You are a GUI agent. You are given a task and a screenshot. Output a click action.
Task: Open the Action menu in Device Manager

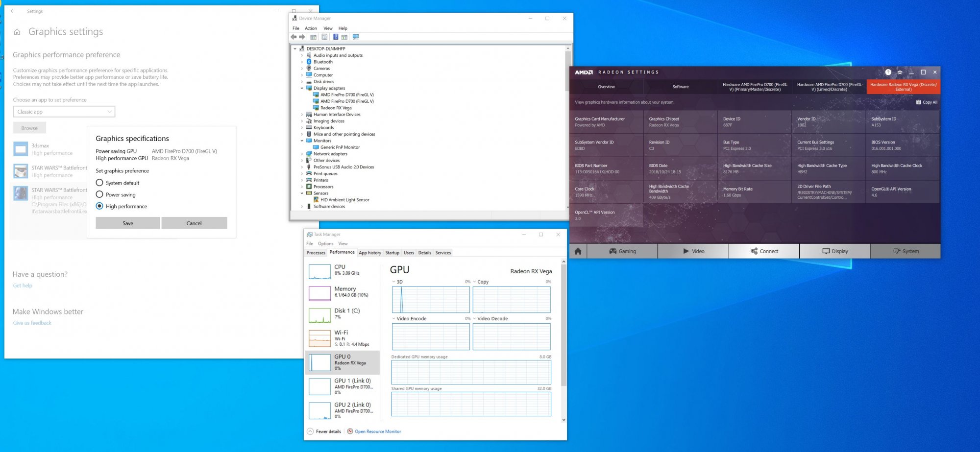[311, 28]
